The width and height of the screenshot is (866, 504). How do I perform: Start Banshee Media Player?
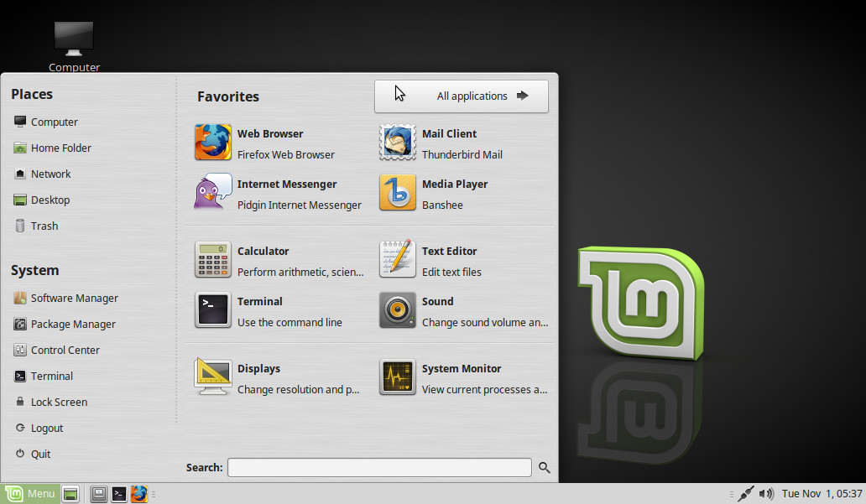click(398, 193)
